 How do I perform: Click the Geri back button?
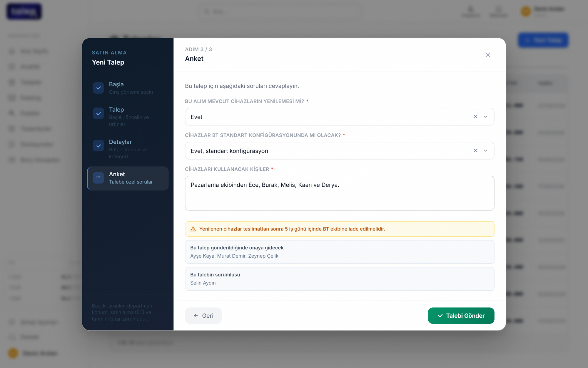pos(203,316)
